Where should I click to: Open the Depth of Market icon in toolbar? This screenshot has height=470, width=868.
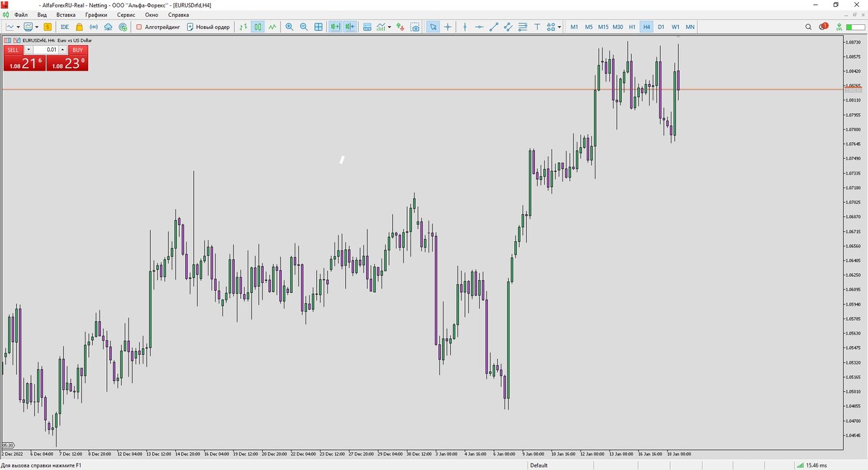367,27
